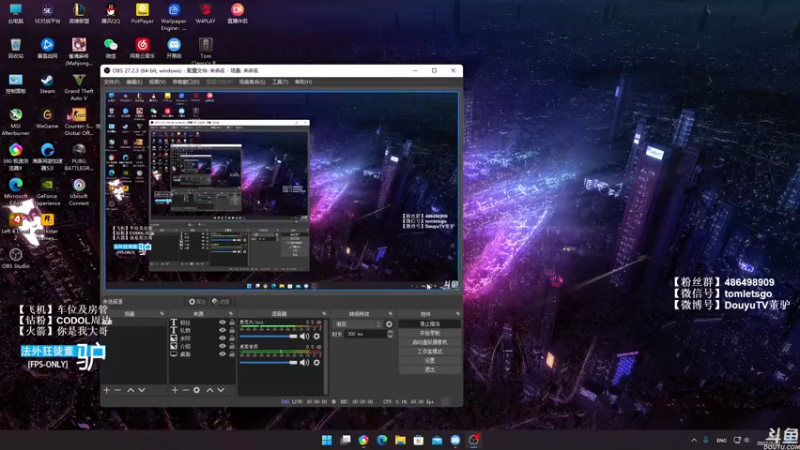Open Ubisoft Connect desktop icon
The image size is (800, 450).
tap(79, 192)
